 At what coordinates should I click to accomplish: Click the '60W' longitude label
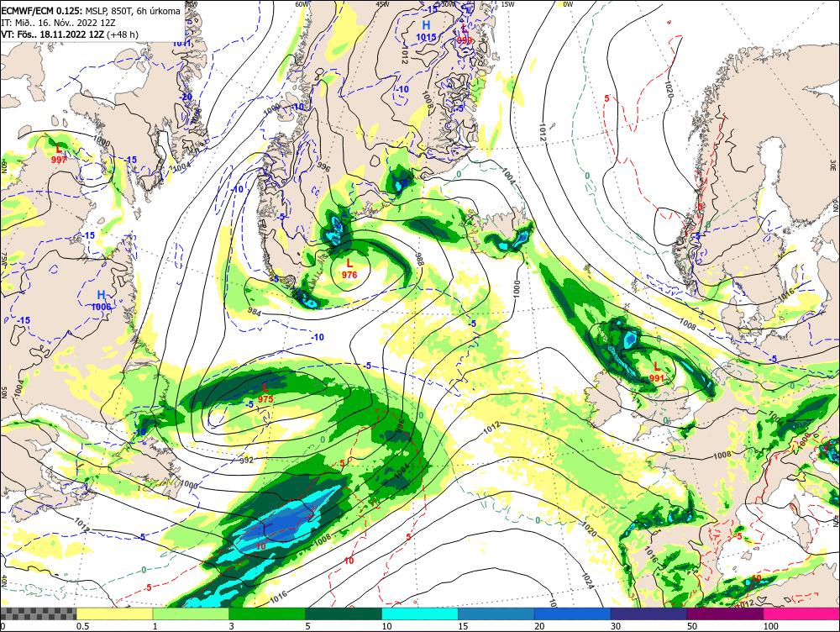coord(302,4)
